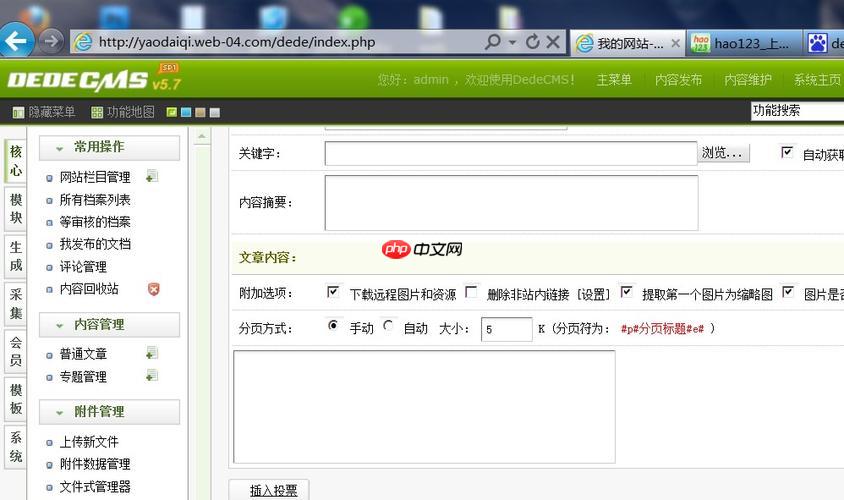Click the 功能搜索 search field
The image size is (844, 500).
coord(797,111)
